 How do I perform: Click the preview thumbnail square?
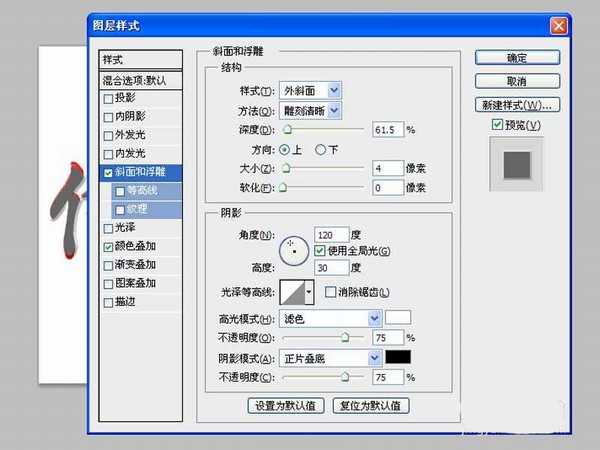[x=517, y=164]
